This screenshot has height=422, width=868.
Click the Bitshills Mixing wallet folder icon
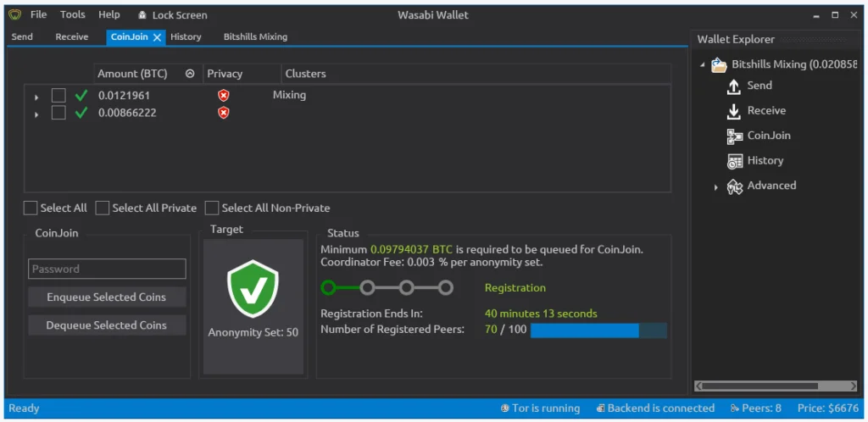tap(719, 64)
